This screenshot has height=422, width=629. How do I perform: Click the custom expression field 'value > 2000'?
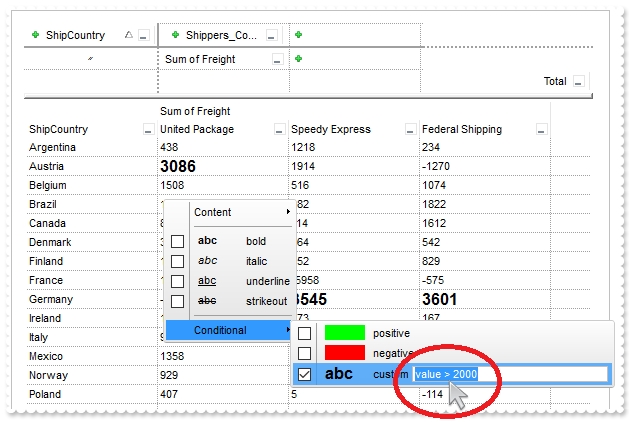pyautogui.click(x=509, y=374)
